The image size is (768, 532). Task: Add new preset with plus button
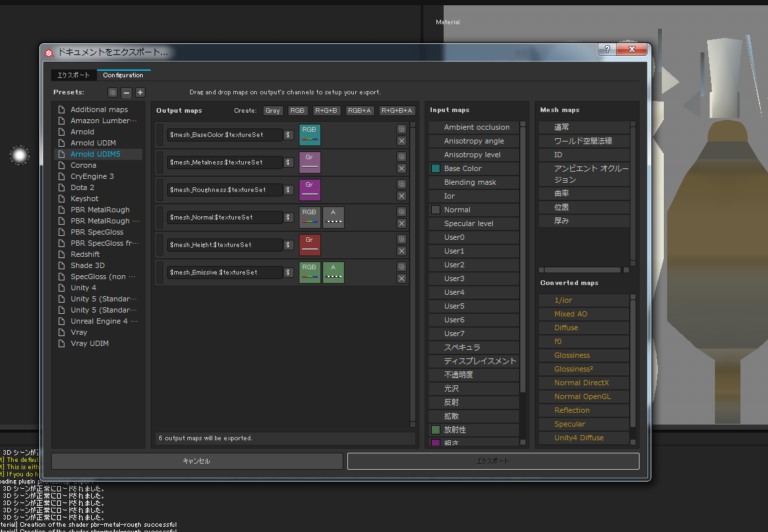click(x=140, y=92)
